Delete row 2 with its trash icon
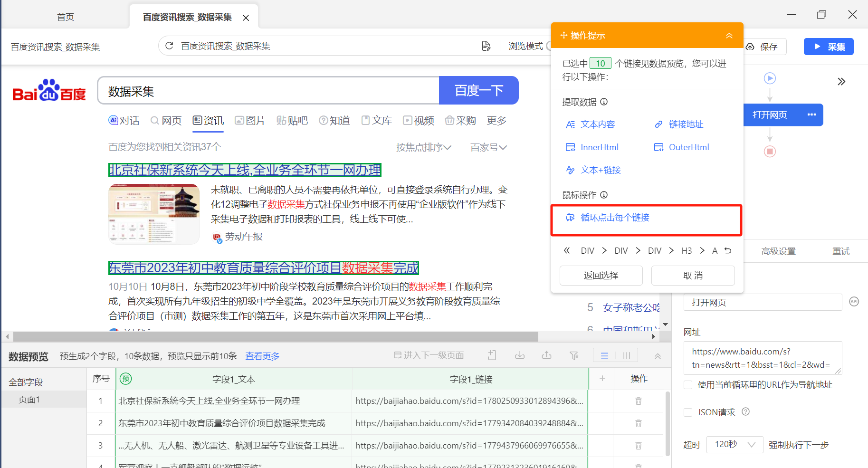 639,423
